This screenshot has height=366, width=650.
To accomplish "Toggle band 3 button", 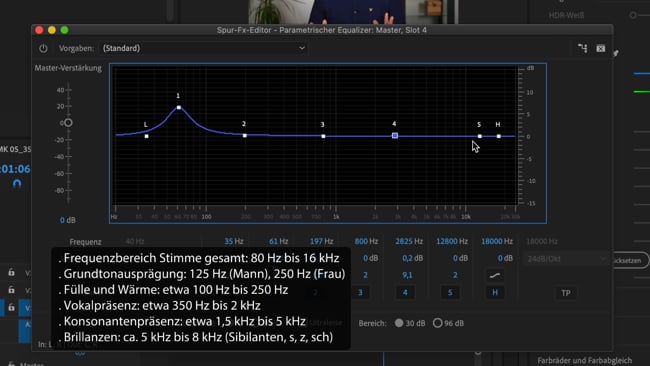I will coord(360,293).
